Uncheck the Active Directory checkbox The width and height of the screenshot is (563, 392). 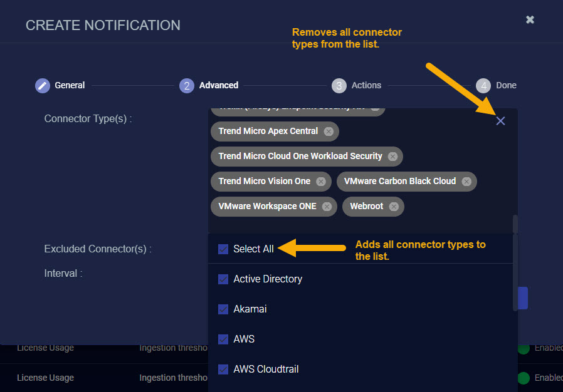(x=223, y=279)
